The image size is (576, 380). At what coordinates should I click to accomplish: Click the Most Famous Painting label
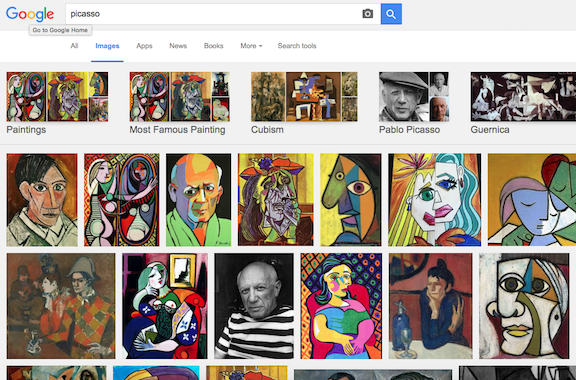tap(177, 130)
